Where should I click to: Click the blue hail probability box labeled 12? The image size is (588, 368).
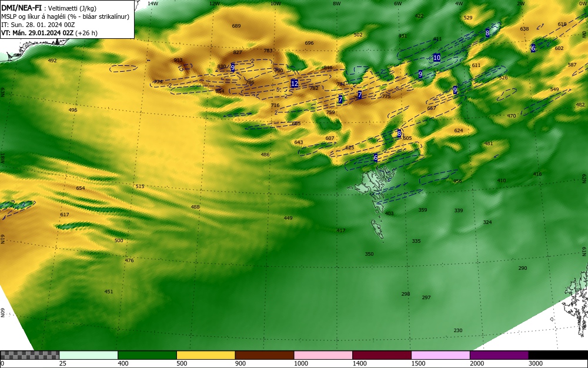295,83
